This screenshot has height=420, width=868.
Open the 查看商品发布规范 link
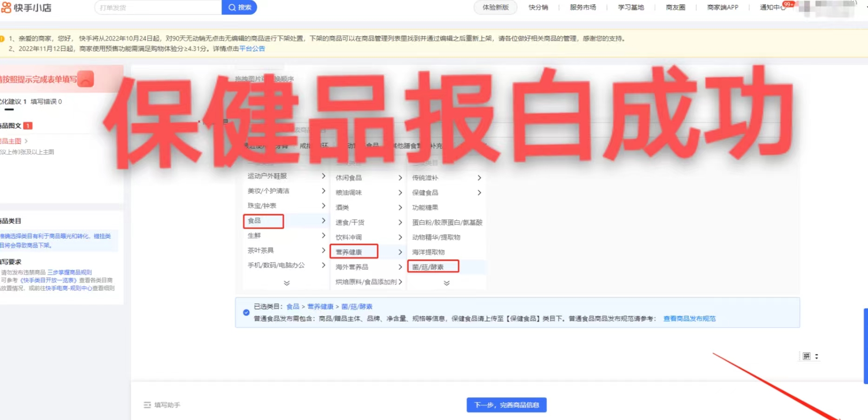pos(689,319)
